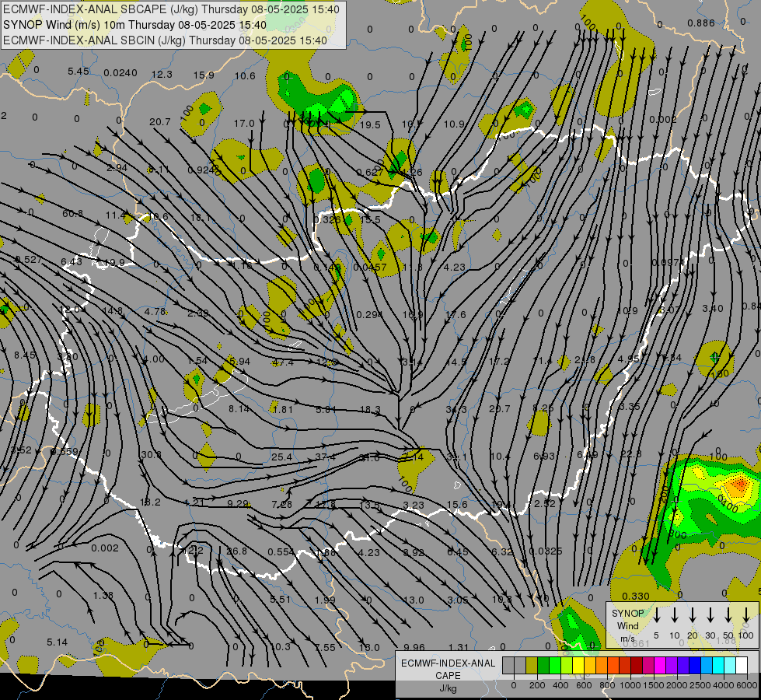Click the map value 60.8
This screenshot has width=761, height=700.
(72, 214)
